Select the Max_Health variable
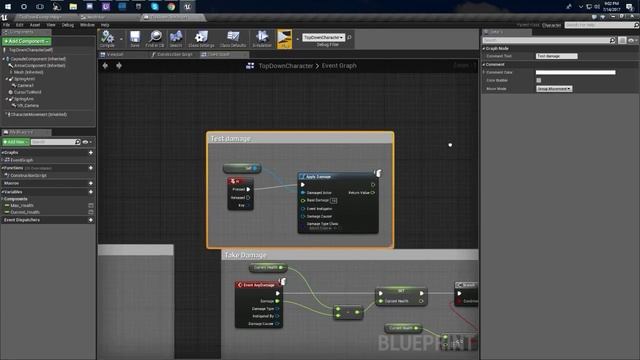640x360 pixels. pyautogui.click(x=22, y=205)
